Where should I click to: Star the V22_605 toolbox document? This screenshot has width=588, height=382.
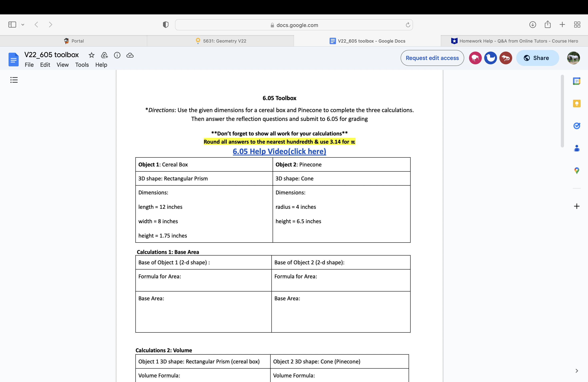pos(91,55)
